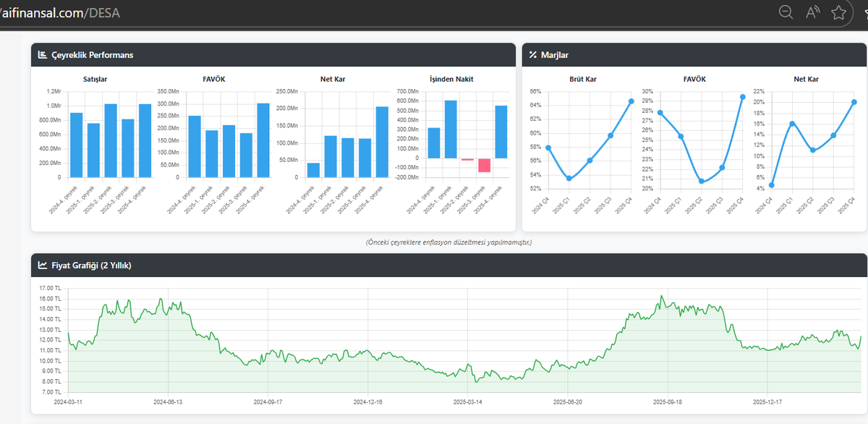Image resolution: width=868 pixels, height=424 pixels.
Task: Click the Satışlar chart title
Action: tap(95, 79)
